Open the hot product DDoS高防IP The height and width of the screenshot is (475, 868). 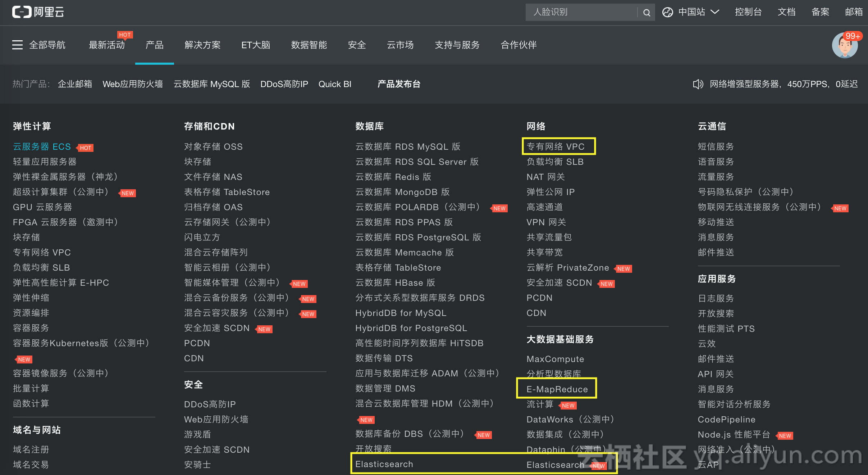tap(284, 84)
